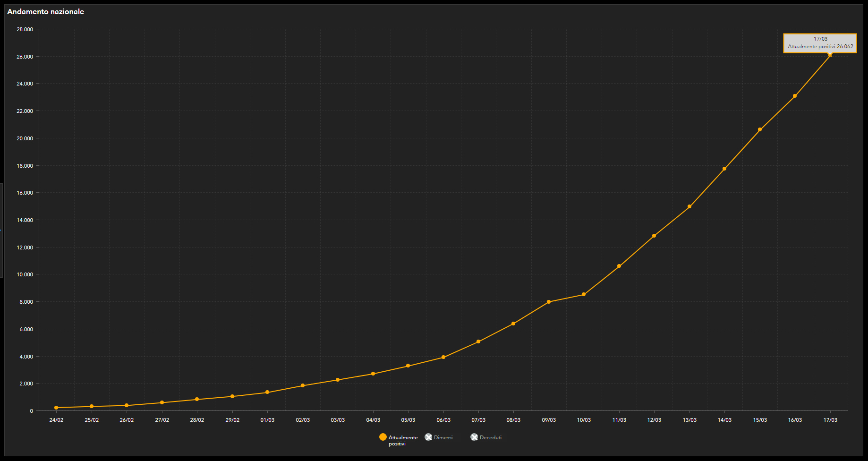Click the 16/03 data point marker
This screenshot has height=461, width=868.
tap(795, 96)
